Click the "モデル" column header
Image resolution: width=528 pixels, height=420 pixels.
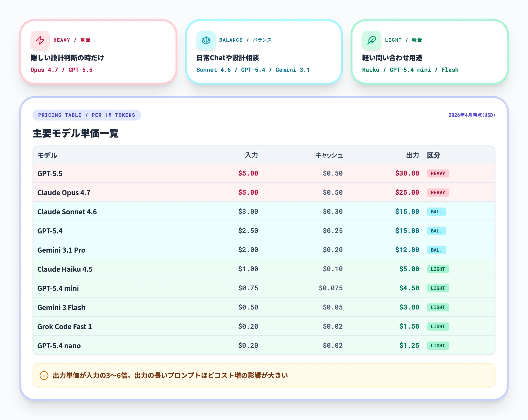(47, 155)
